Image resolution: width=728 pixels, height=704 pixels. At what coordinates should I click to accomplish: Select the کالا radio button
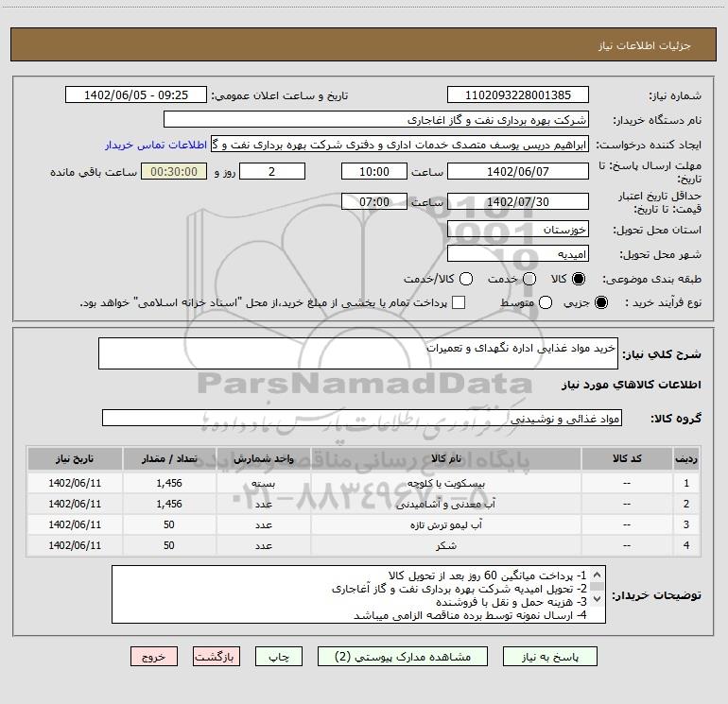pyautogui.click(x=579, y=279)
